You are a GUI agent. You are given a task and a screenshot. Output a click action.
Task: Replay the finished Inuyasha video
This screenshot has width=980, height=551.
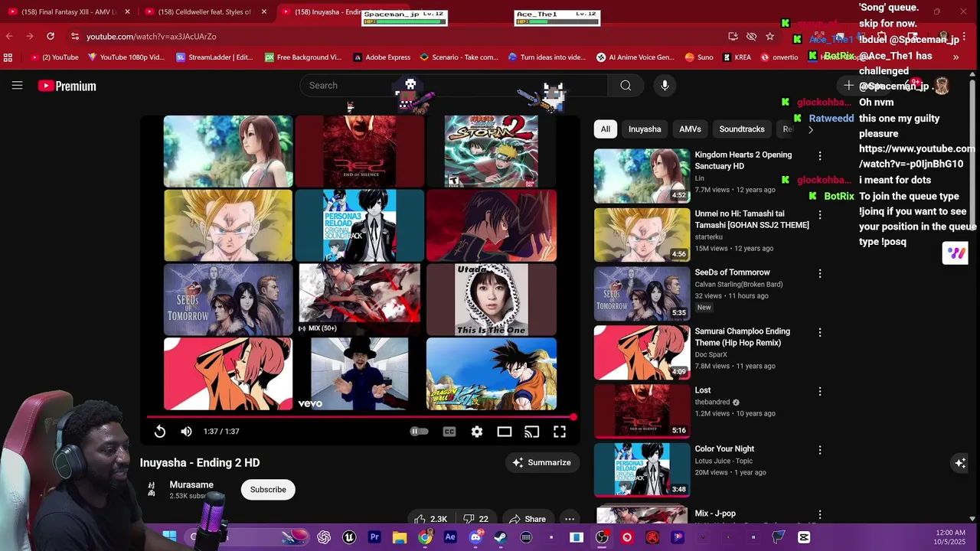click(x=159, y=432)
